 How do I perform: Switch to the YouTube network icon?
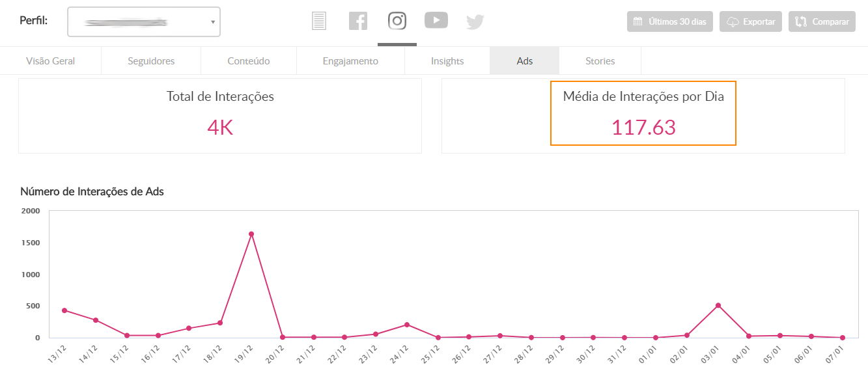(x=436, y=21)
